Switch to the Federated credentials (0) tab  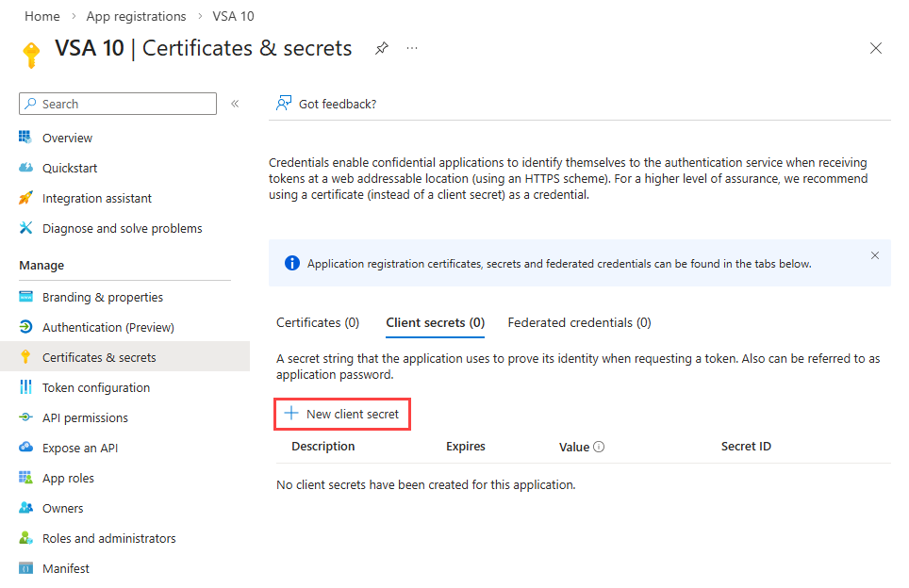click(x=579, y=322)
